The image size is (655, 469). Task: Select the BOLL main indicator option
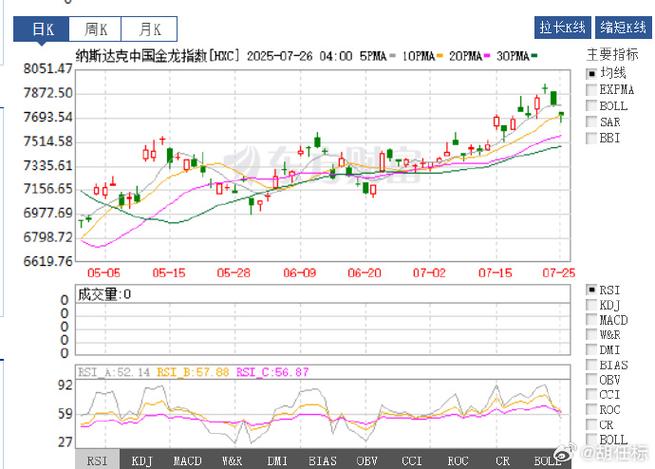[x=591, y=106]
